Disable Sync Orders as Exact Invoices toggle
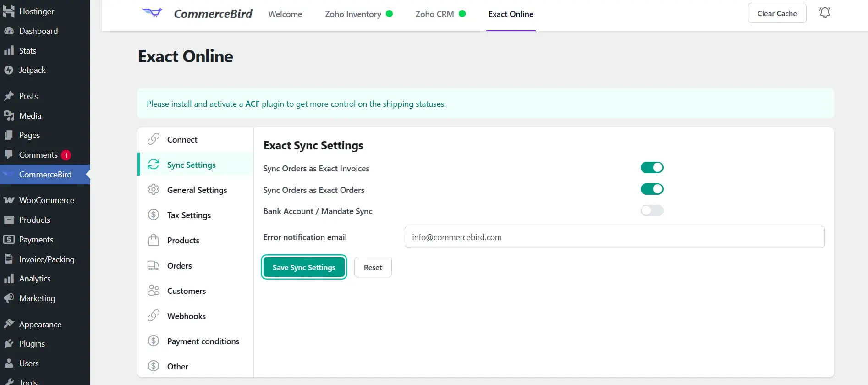The image size is (868, 385). 652,168
